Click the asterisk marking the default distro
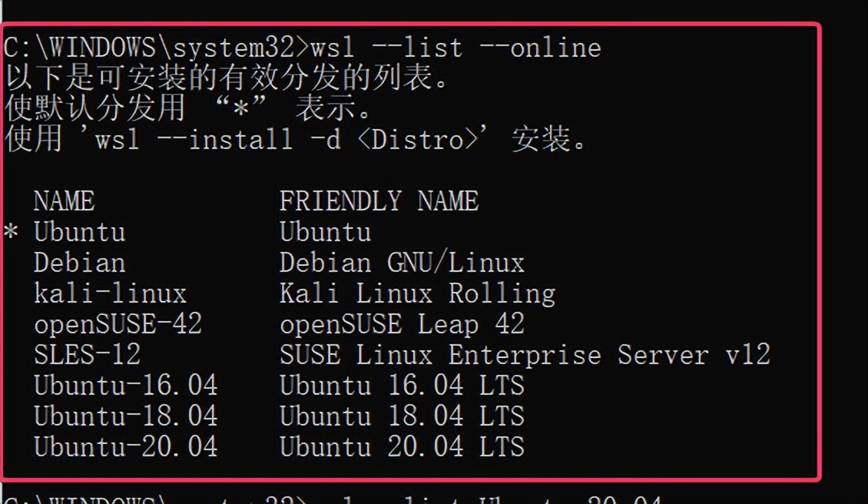The image size is (868, 504). 12,230
